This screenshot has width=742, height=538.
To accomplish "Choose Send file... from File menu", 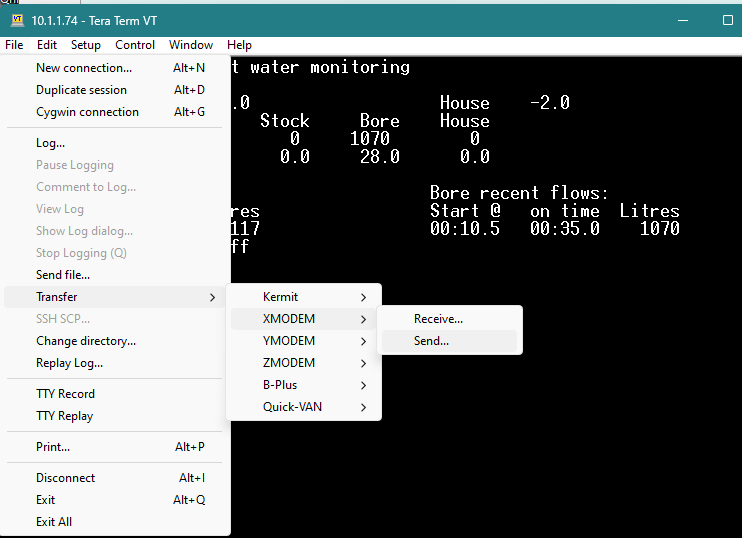I will (x=63, y=275).
